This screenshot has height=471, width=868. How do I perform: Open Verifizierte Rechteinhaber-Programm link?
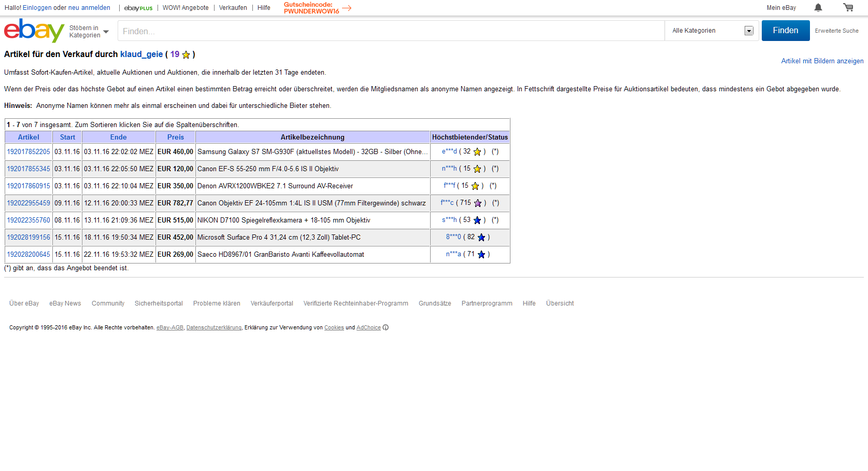[355, 303]
